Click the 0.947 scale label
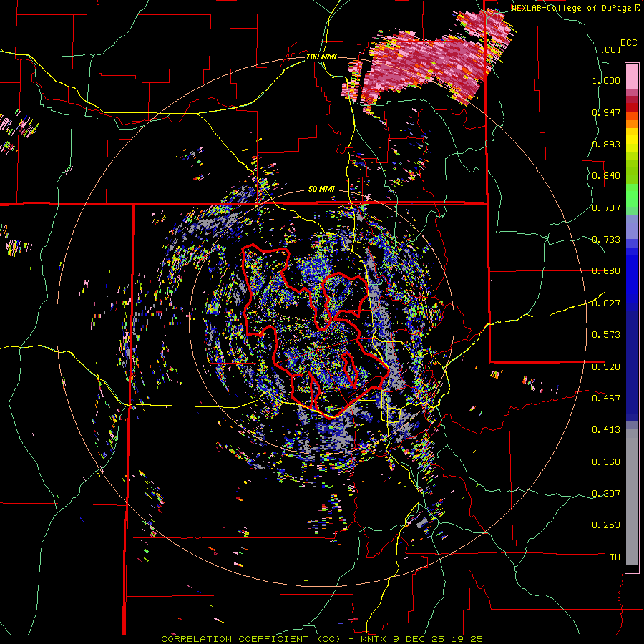This screenshot has height=644, width=644. coord(606,112)
